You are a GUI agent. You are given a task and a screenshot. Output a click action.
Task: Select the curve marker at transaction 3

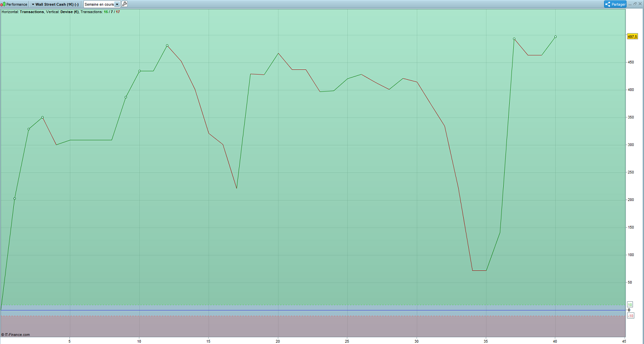click(x=42, y=117)
